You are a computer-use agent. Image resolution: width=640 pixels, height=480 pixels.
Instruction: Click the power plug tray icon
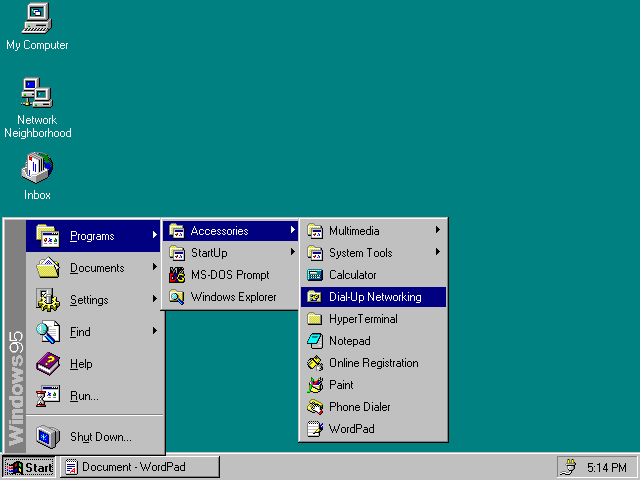(569, 467)
